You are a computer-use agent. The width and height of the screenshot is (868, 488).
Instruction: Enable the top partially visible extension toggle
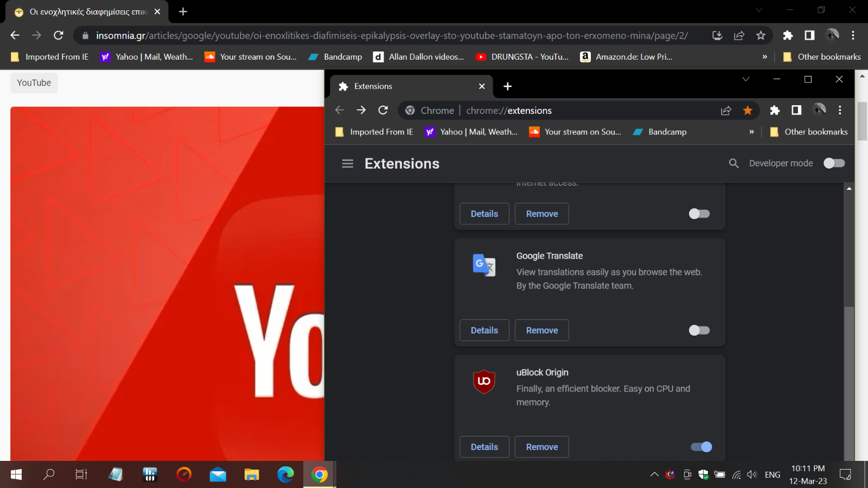699,214
